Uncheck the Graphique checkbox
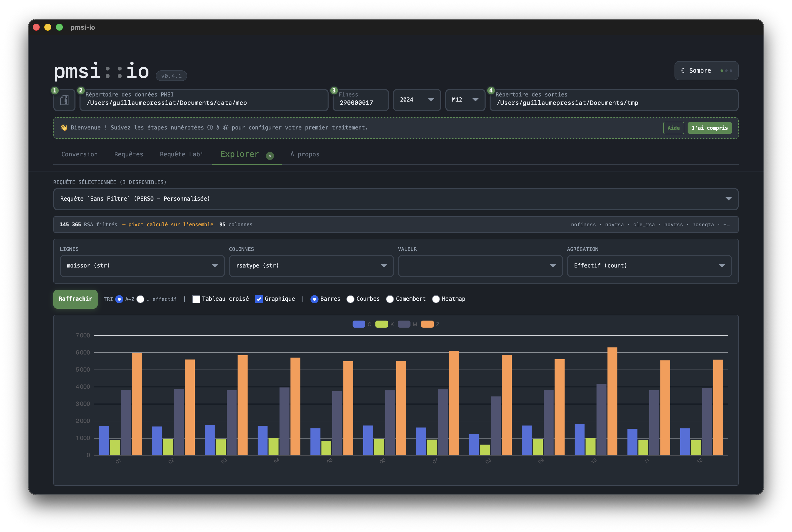 click(259, 299)
